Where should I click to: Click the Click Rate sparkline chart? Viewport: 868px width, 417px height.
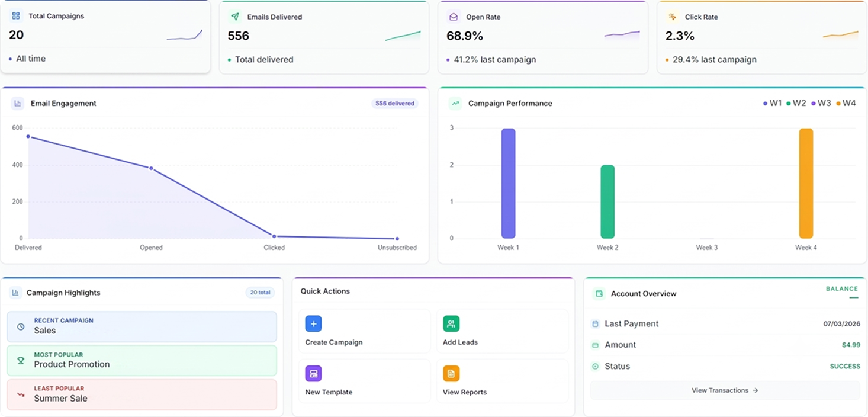[841, 35]
